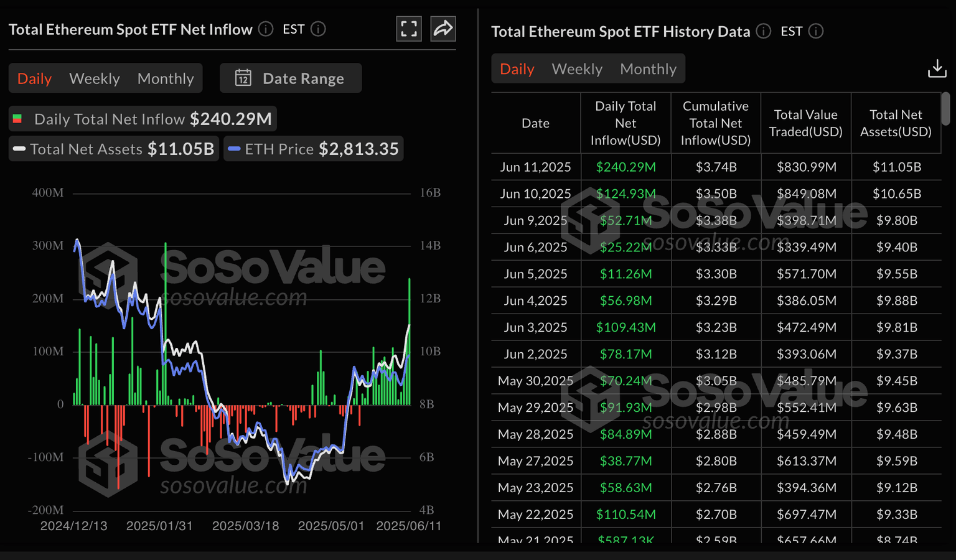Click info icon beside Net Inflow title
This screenshot has height=560, width=956.
pyautogui.click(x=266, y=29)
